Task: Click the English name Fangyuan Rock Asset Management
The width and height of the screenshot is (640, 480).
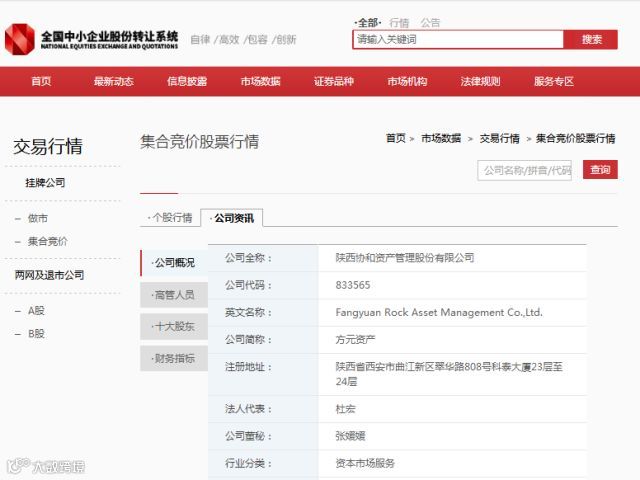Action: pyautogui.click(x=439, y=312)
